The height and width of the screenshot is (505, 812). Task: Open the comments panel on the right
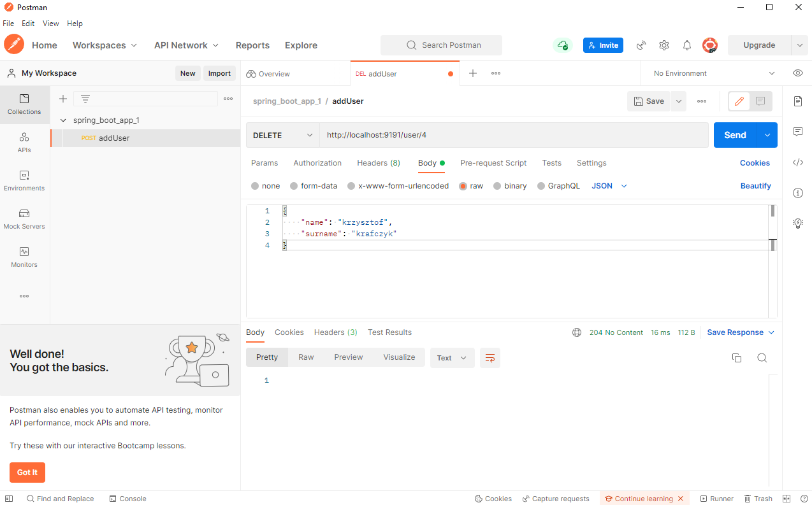coord(798,132)
